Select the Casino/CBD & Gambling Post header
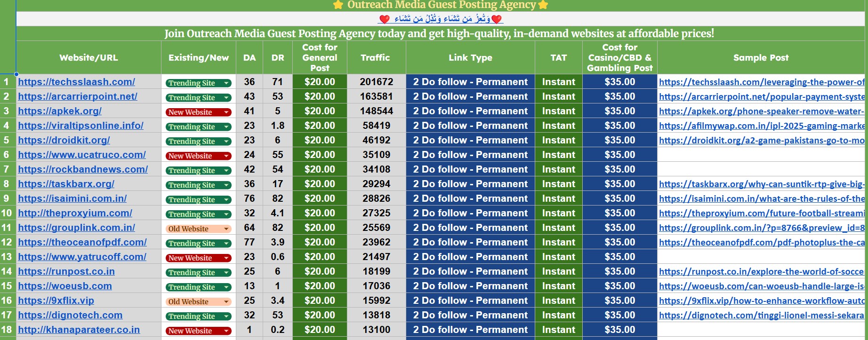This screenshot has width=868, height=340. (x=620, y=57)
